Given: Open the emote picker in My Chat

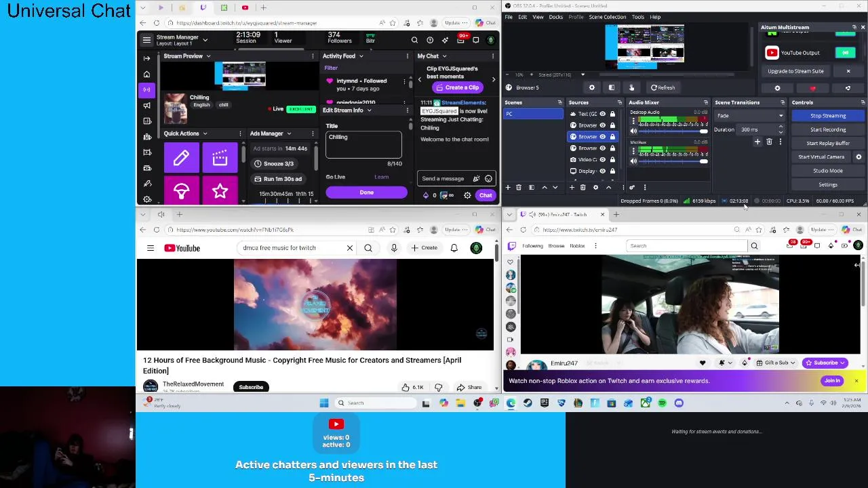Looking at the screenshot, I should point(488,179).
